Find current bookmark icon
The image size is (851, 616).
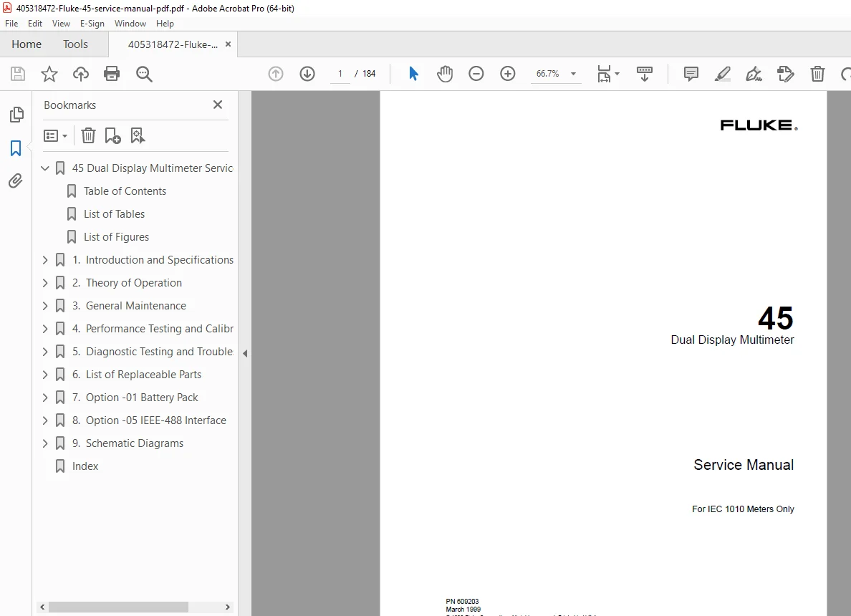tap(138, 135)
